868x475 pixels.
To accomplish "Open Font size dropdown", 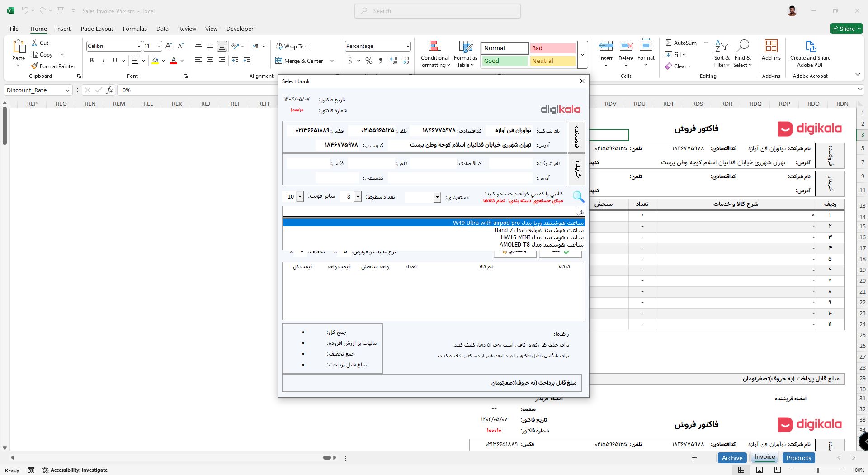I will click(x=159, y=46).
